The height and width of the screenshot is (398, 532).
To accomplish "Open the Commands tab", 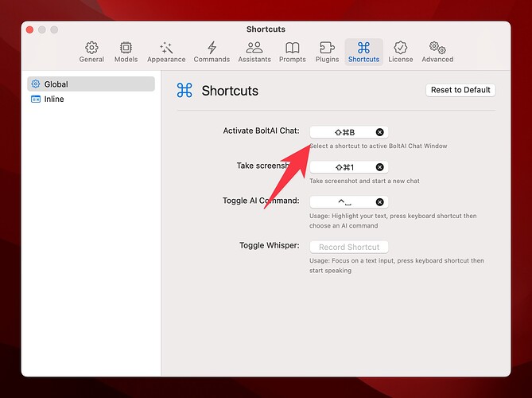I will 212,52.
